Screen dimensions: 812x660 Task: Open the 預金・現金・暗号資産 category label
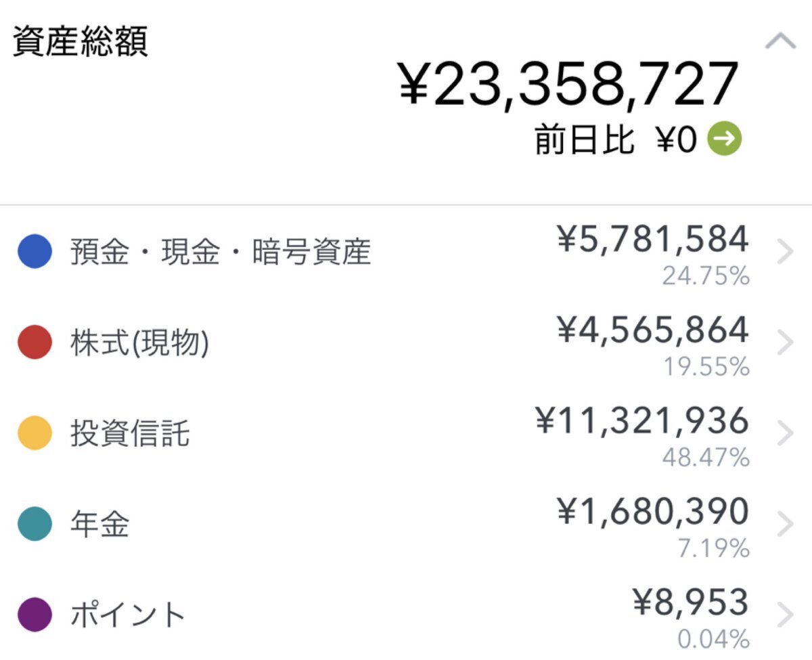tap(221, 252)
